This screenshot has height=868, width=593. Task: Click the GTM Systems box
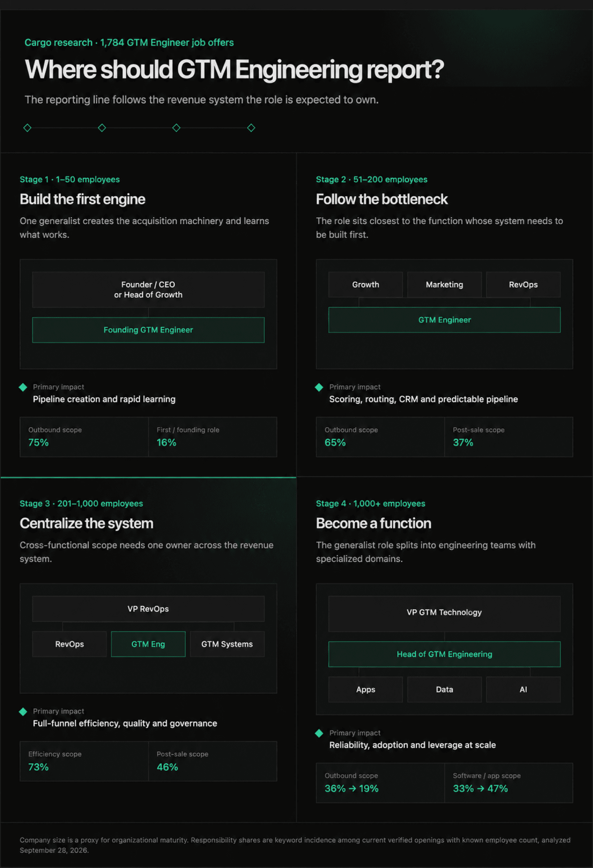coord(227,644)
